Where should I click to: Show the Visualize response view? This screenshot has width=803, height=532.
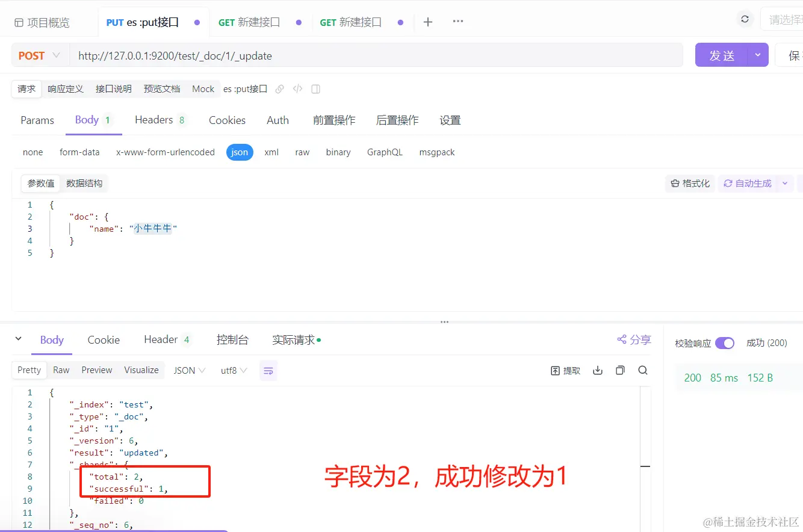pyautogui.click(x=141, y=370)
